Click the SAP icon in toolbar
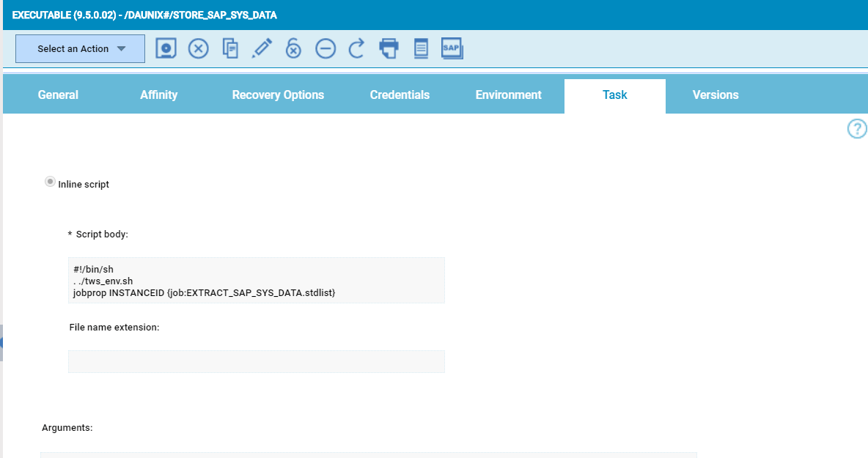Image resolution: width=868 pixels, height=458 pixels. (452, 49)
